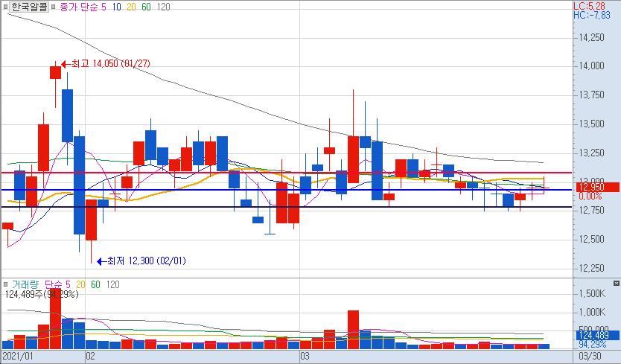
Task: Click the 124,489주(94.29%) volume readout
Action: point(42,294)
